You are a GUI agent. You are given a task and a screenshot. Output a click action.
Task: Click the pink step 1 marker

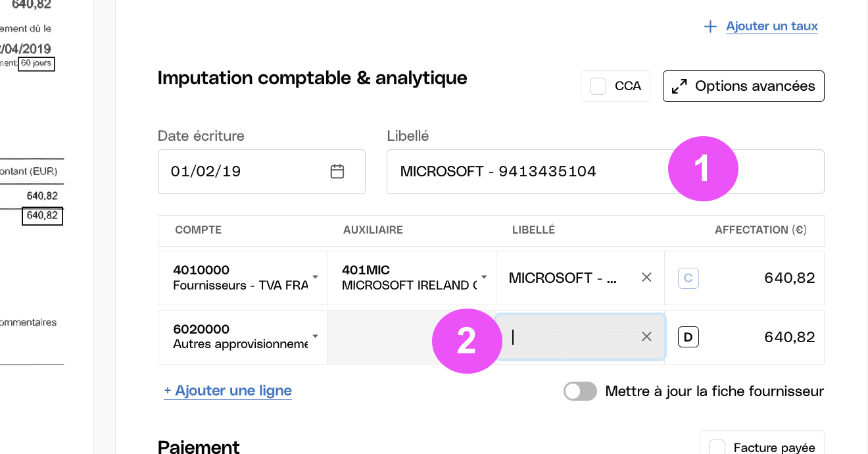click(x=703, y=169)
